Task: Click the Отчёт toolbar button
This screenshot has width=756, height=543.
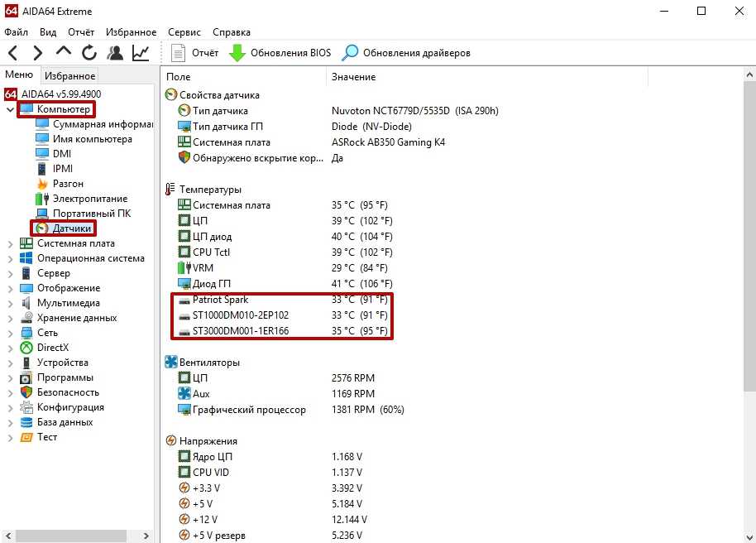Action: pos(194,53)
